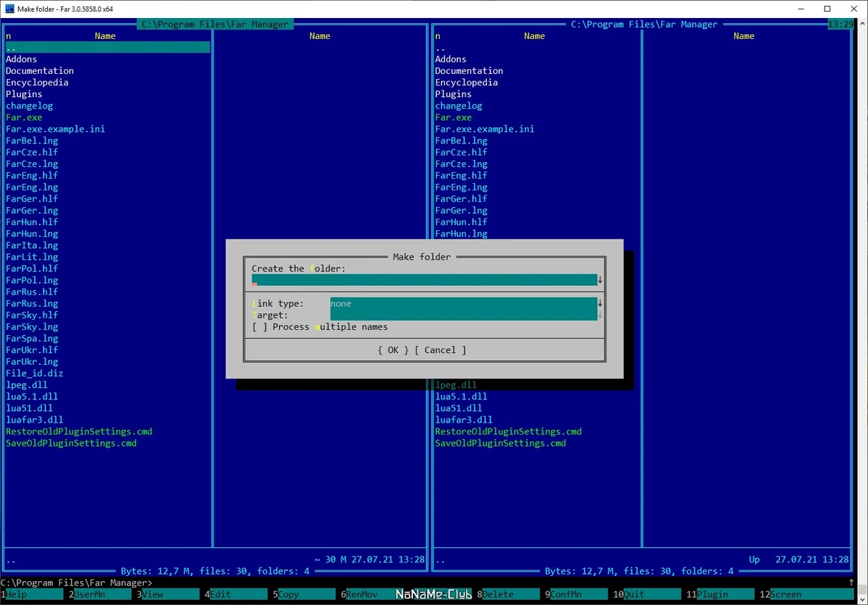Select FarSpa.lng in left panel
Viewport: 868px width, 605px height.
32,338
